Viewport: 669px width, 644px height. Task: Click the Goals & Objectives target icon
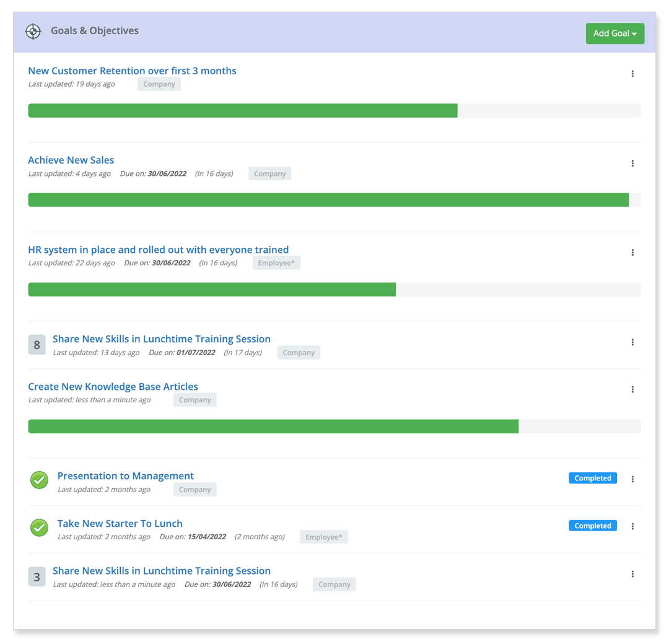(33, 31)
